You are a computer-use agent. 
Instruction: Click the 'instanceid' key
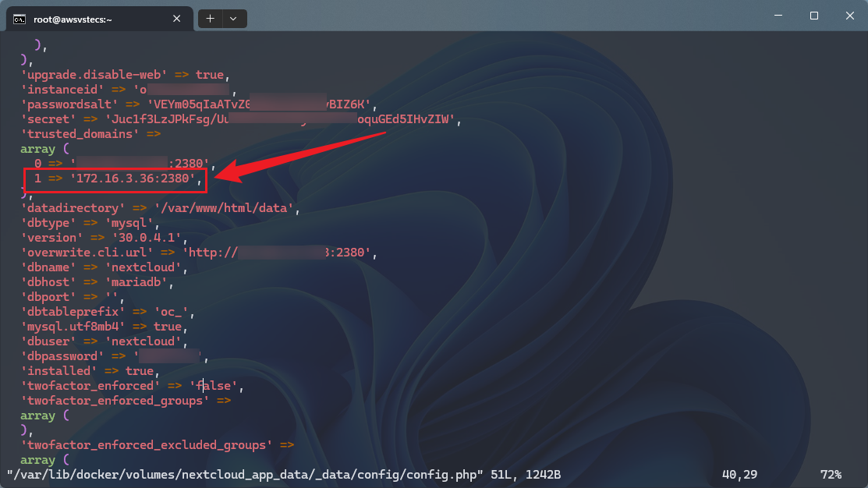tap(62, 90)
